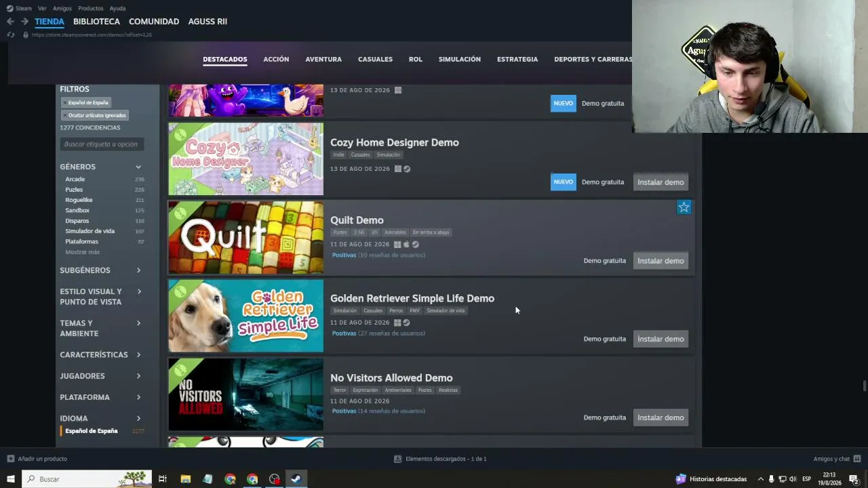This screenshot has height=488, width=868.
Task: Click the Windows platform icon on Quilt Demo
Action: point(397,245)
